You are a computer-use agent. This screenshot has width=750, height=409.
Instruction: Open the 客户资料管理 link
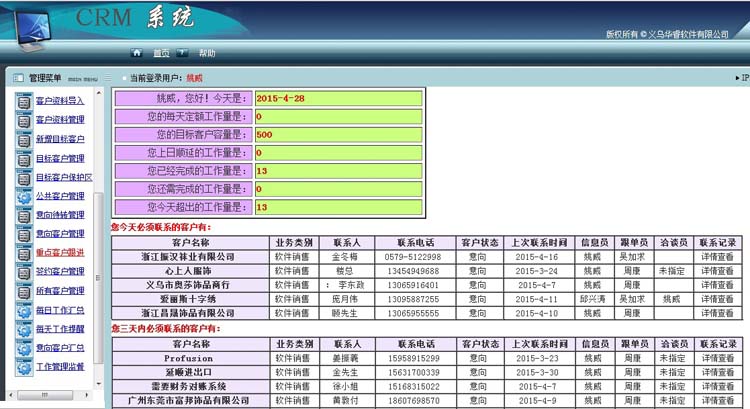[60, 120]
